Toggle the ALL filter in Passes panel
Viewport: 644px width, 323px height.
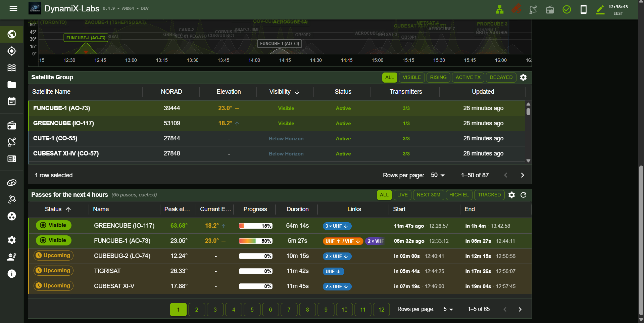coord(384,195)
